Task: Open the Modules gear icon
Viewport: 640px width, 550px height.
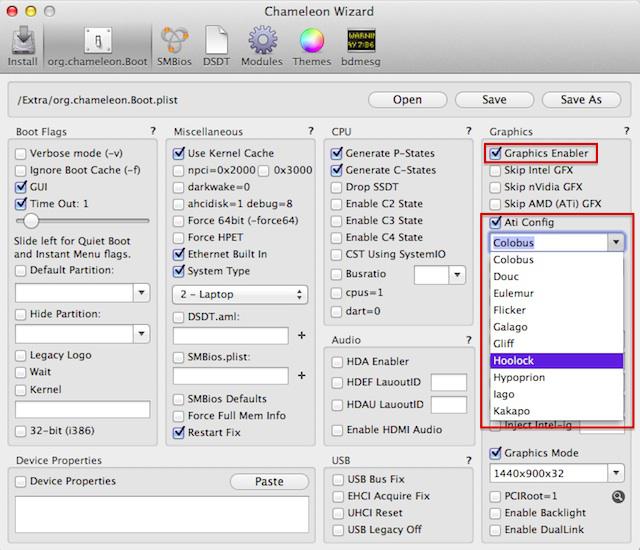Action: (263, 46)
